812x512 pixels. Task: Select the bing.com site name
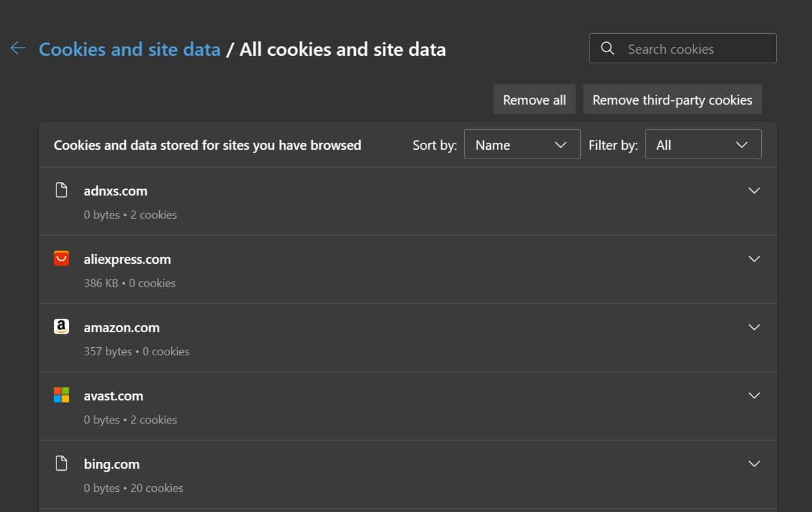coord(112,464)
